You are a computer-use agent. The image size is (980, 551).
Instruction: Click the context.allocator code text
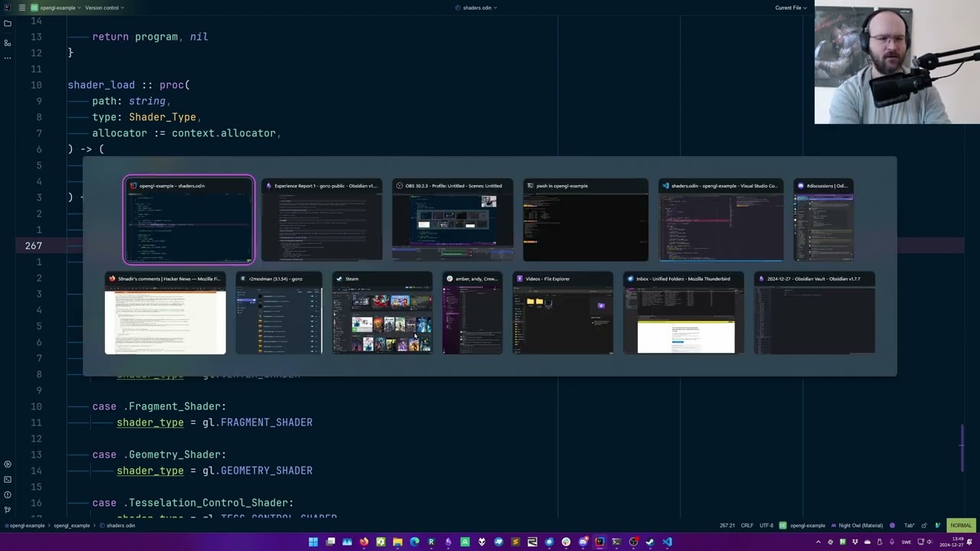pyautogui.click(x=224, y=133)
